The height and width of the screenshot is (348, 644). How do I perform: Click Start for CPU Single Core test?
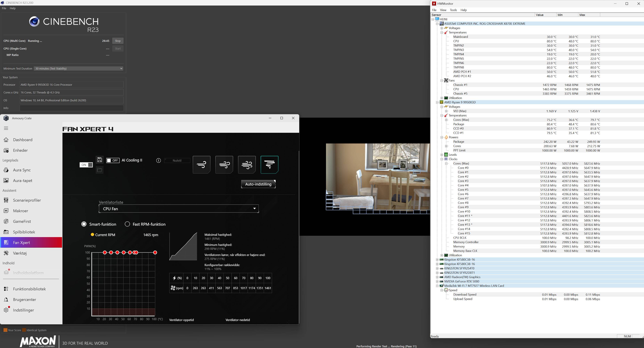tap(118, 49)
